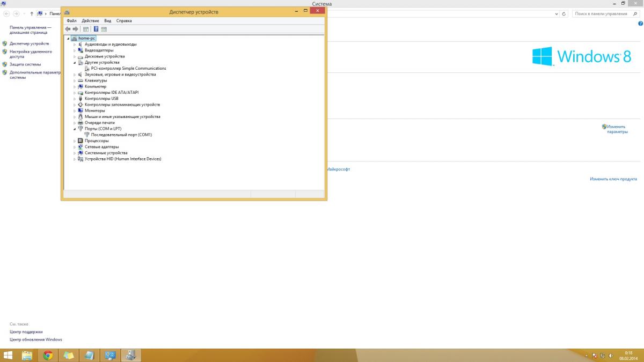This screenshot has height=362, width=644.
Task: Click the Контроллеры USB plug icon
Action: (x=80, y=99)
